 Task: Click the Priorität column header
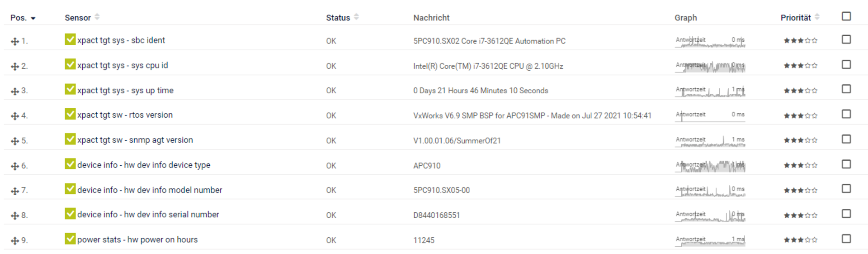(x=795, y=18)
